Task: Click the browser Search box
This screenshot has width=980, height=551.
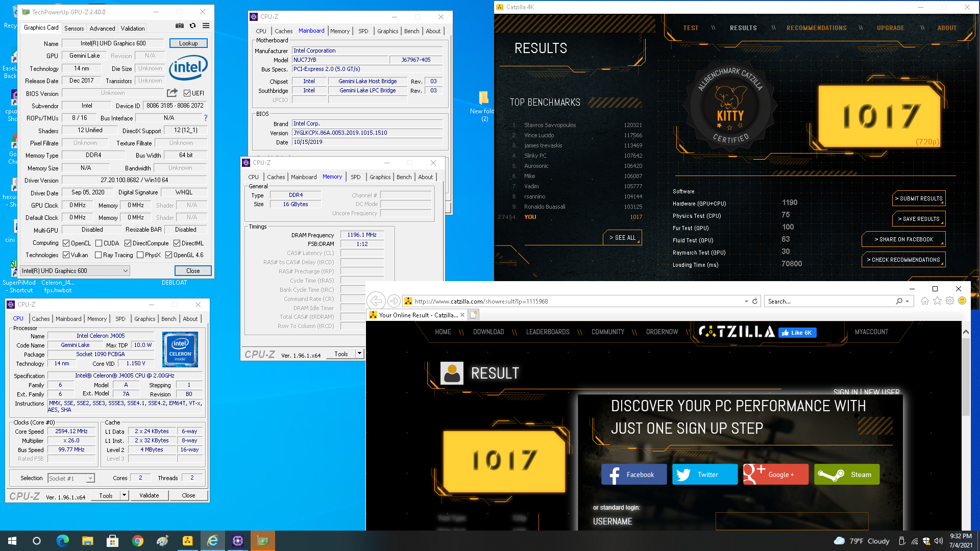Action: coord(829,301)
